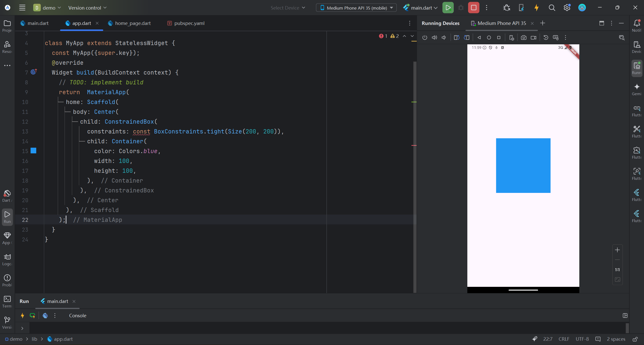Click the blue color swatch in gutter
The width and height of the screenshot is (644, 345).
[x=33, y=151]
